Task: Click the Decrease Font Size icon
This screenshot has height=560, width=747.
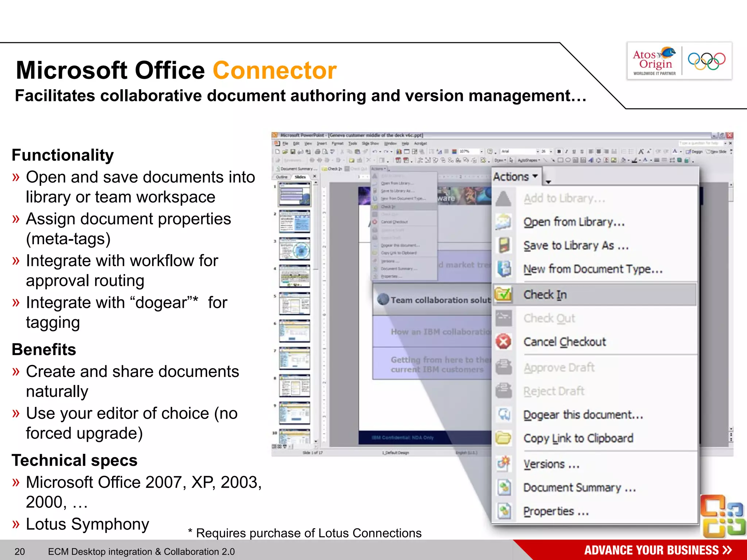Action: [649, 151]
